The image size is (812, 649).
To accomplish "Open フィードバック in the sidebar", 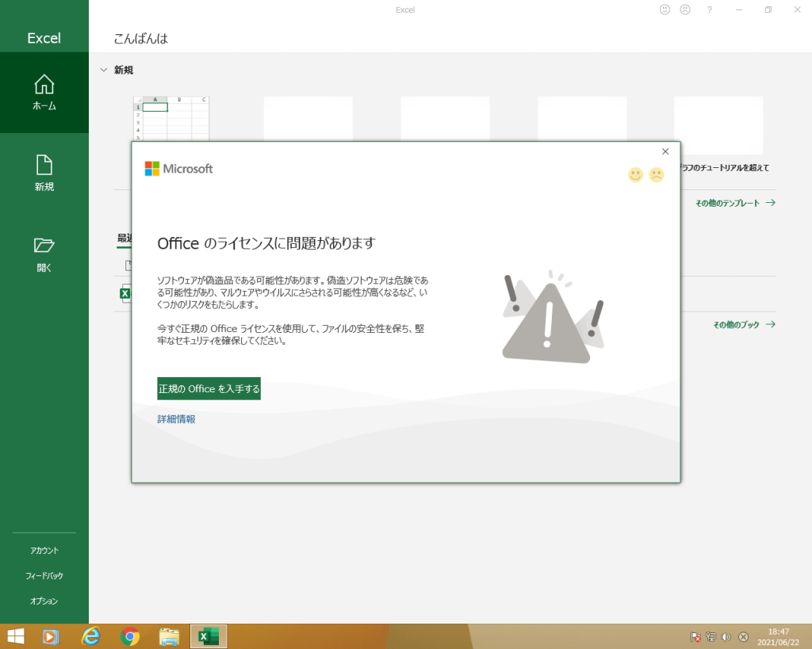I will 44,575.
